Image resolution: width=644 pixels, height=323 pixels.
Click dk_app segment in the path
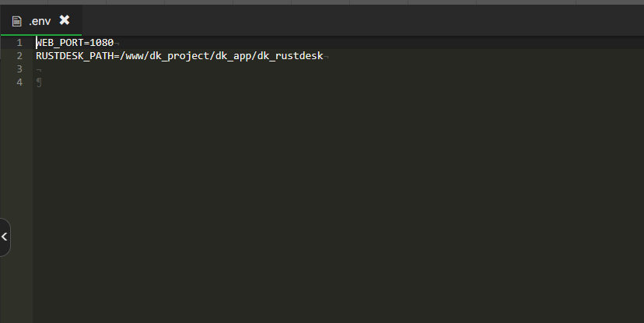[x=233, y=56]
